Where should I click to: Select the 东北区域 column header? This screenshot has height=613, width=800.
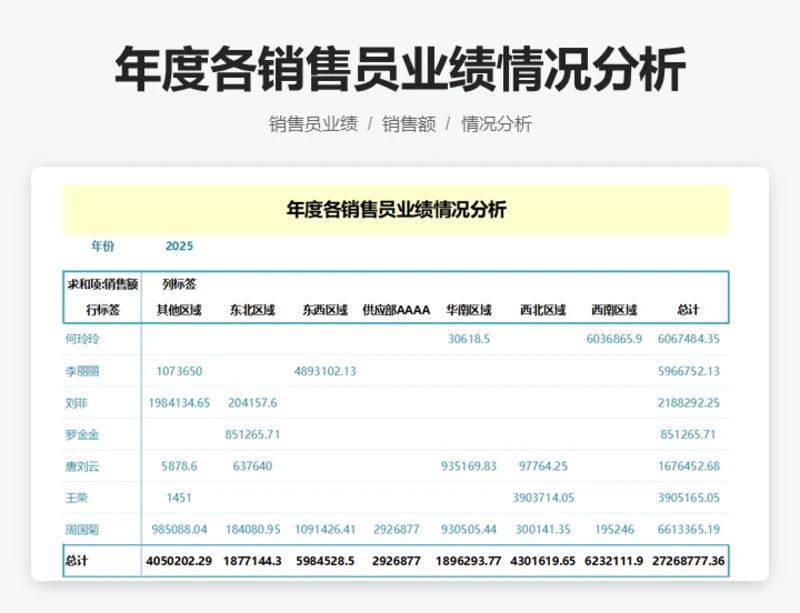(252, 310)
